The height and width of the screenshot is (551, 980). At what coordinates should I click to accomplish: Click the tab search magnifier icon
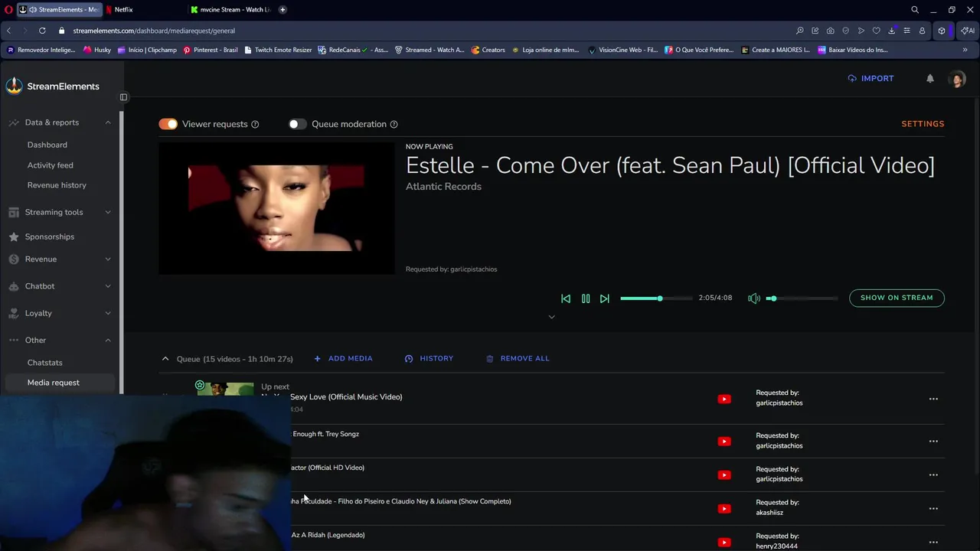(915, 10)
